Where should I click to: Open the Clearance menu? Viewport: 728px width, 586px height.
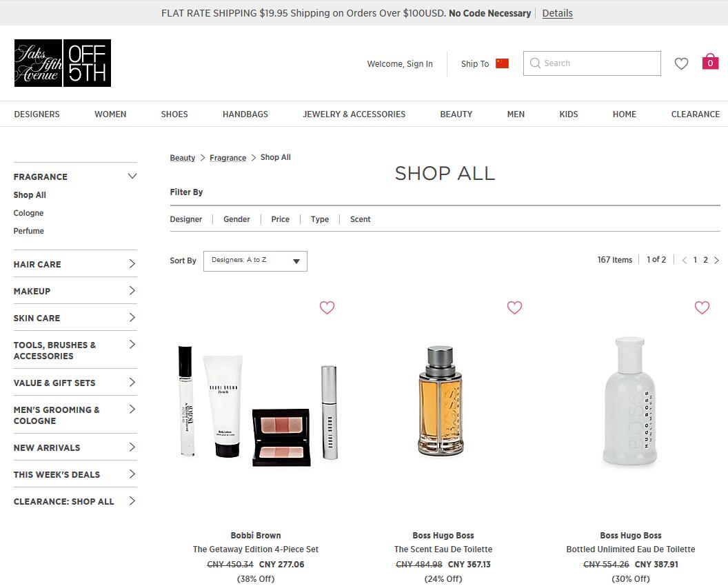tap(696, 114)
